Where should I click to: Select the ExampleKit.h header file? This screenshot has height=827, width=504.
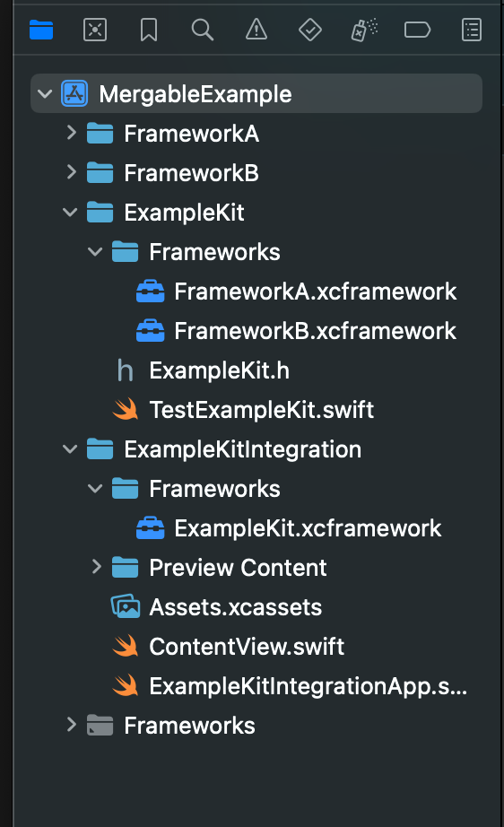(203, 370)
